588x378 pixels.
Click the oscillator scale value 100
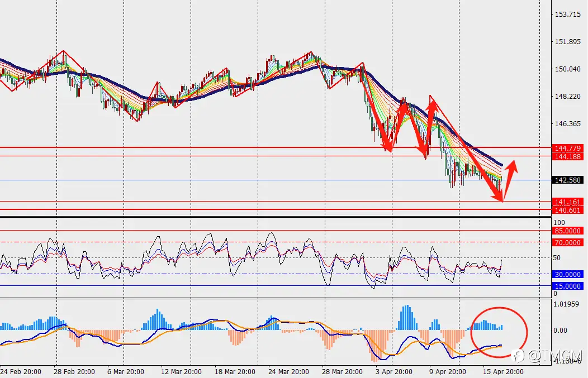point(559,223)
